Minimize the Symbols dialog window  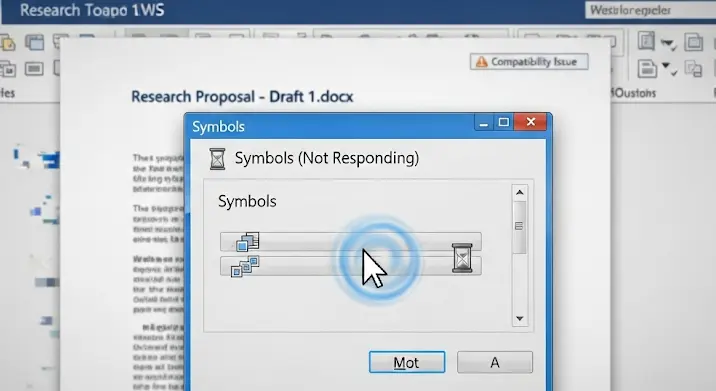484,122
